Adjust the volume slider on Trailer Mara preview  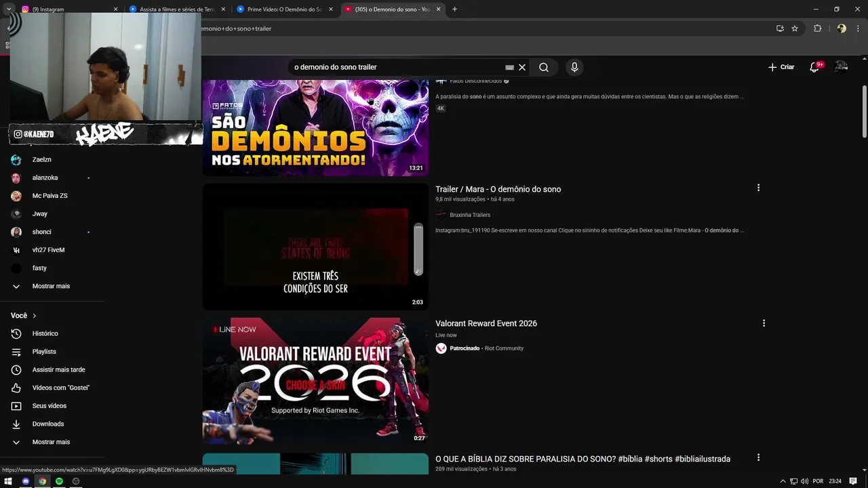tap(418, 249)
